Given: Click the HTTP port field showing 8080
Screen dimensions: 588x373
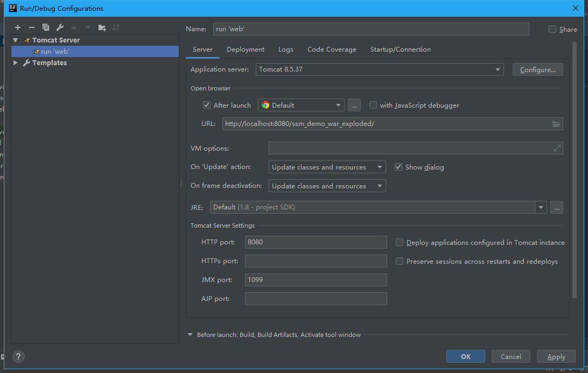Looking at the screenshot, I should pyautogui.click(x=316, y=242).
